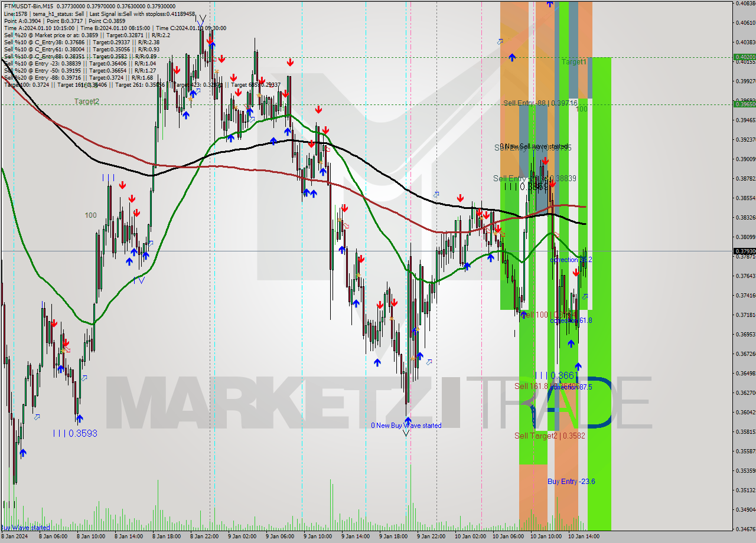Click the 'III 0.3593' wave label

(x=75, y=433)
